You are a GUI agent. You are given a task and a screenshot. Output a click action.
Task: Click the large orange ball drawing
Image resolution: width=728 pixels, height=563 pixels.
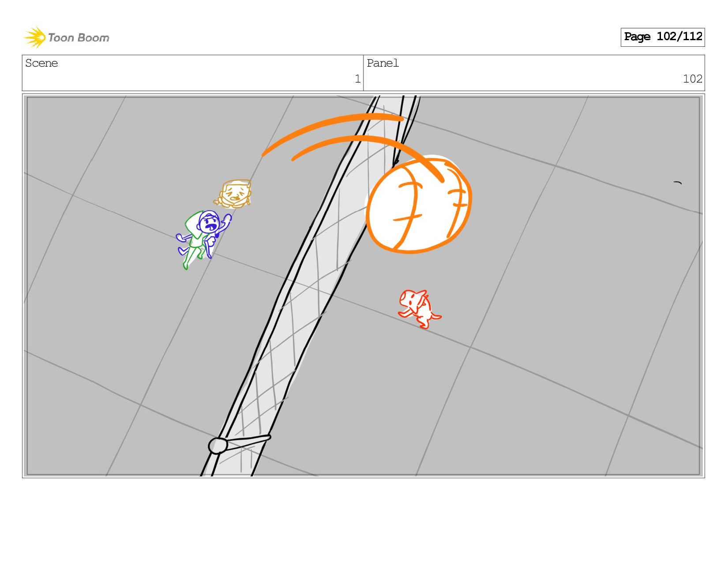[x=419, y=205]
